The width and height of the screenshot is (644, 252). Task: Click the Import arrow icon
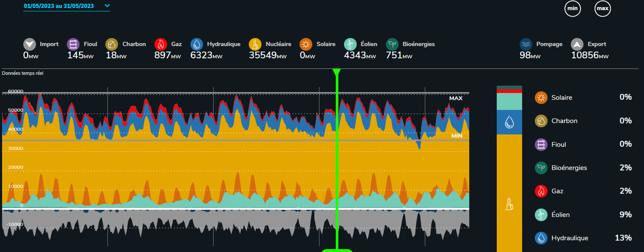[30, 44]
